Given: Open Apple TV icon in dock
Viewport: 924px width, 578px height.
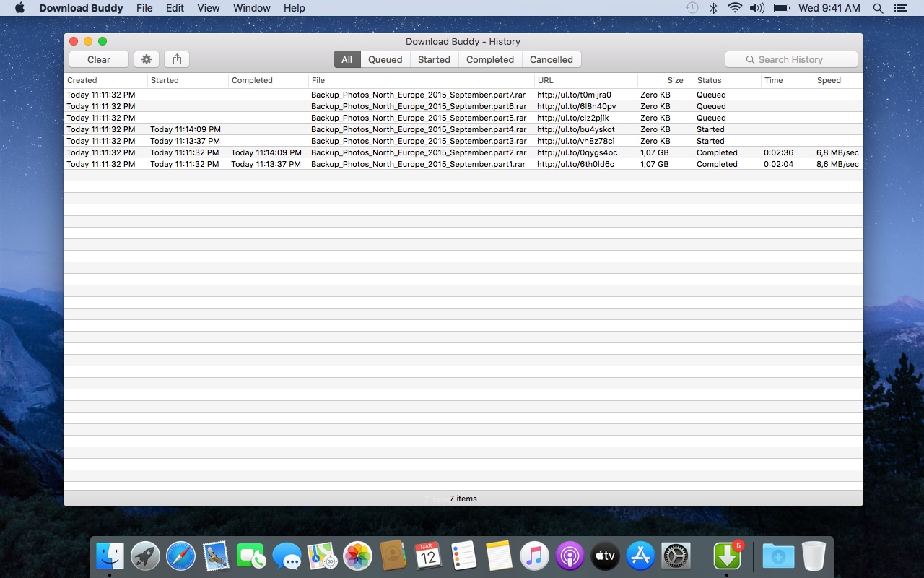Looking at the screenshot, I should (x=605, y=556).
